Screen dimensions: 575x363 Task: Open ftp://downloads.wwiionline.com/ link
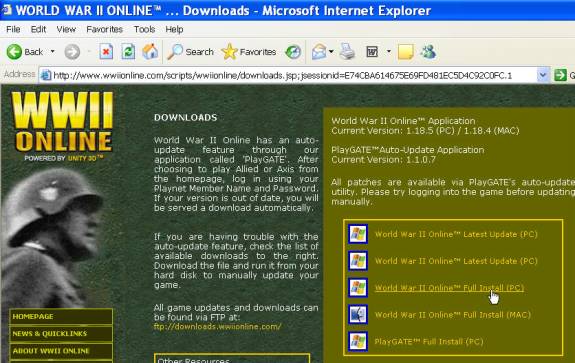(217, 326)
